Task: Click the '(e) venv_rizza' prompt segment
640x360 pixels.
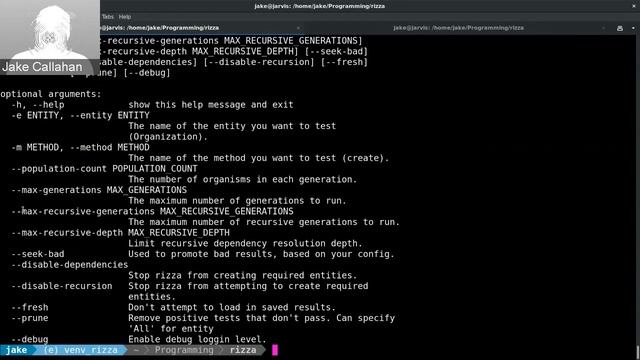Action: coord(81,350)
